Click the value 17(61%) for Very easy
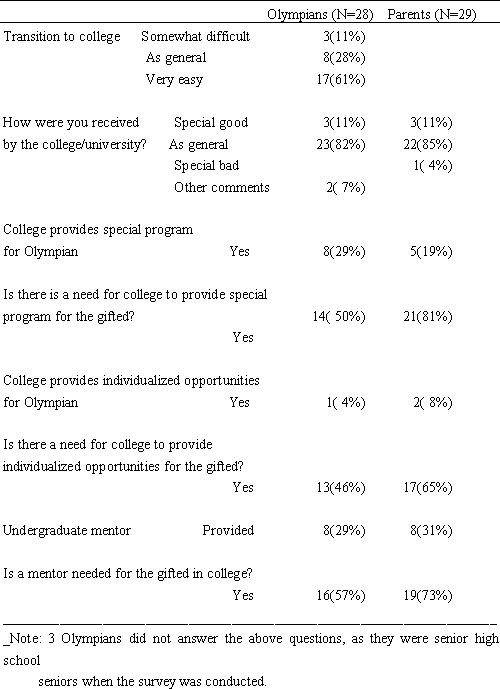The image size is (500, 689). [341, 80]
